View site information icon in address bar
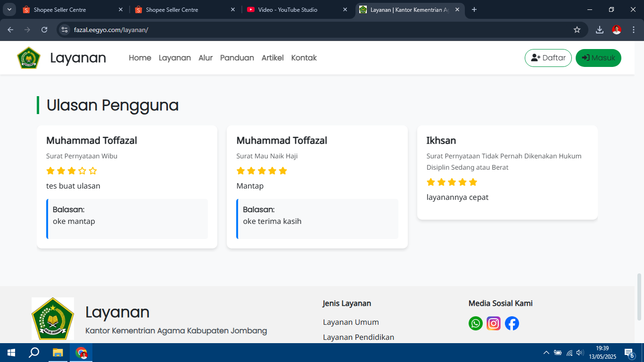644x362 pixels. click(x=65, y=30)
